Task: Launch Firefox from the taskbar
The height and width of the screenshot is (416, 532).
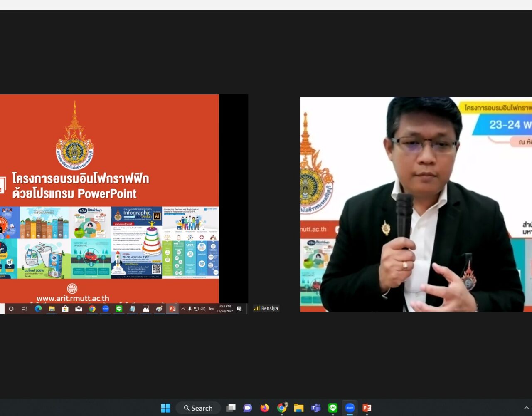Action: click(x=265, y=408)
